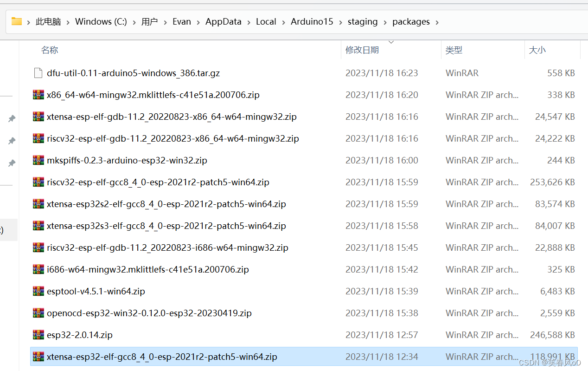
Task: Navigate to Arduino15 folder breadcrumb
Action: tap(312, 22)
